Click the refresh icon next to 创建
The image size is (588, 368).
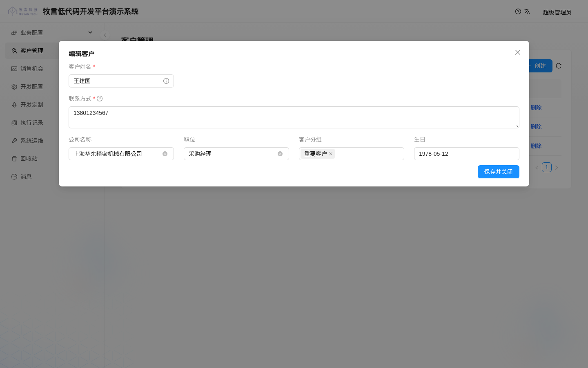pyautogui.click(x=559, y=66)
